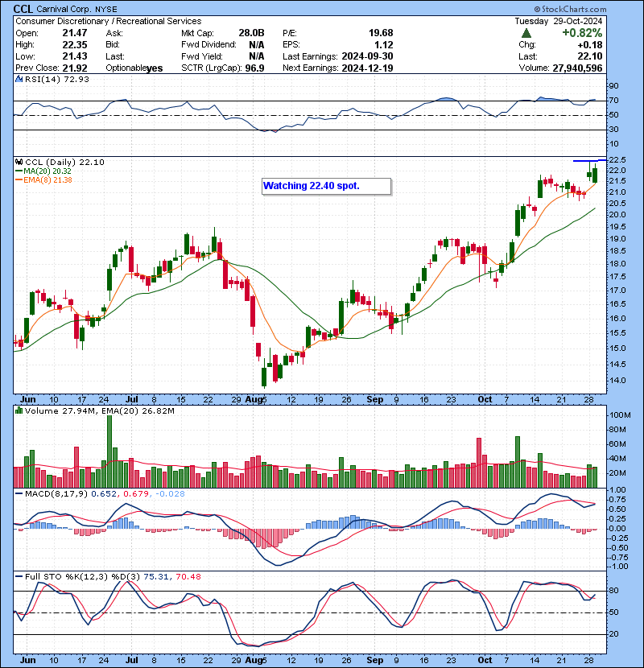Click the Fwd Yield label
This screenshot has height=668, width=644.
point(201,56)
